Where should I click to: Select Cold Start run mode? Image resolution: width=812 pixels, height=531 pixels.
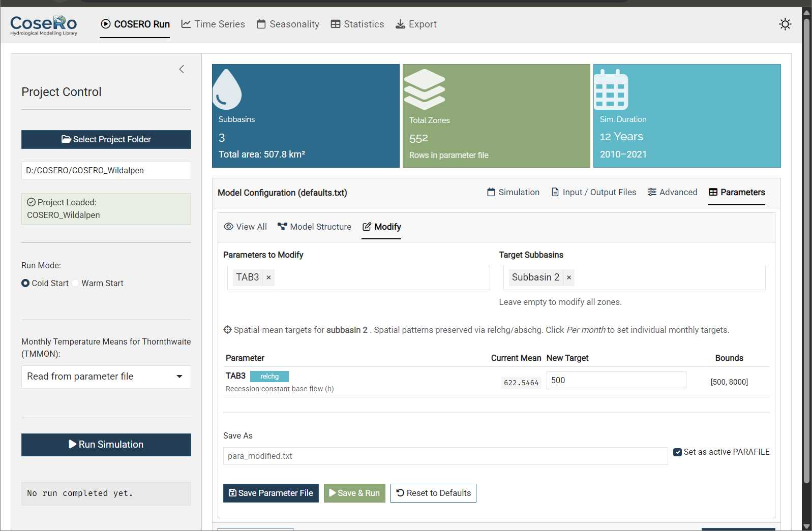25,284
